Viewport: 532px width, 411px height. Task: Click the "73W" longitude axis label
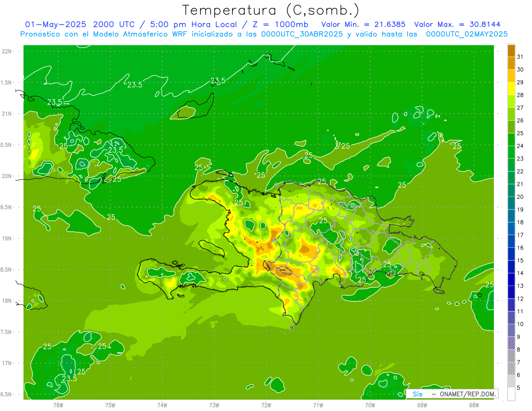(214, 405)
